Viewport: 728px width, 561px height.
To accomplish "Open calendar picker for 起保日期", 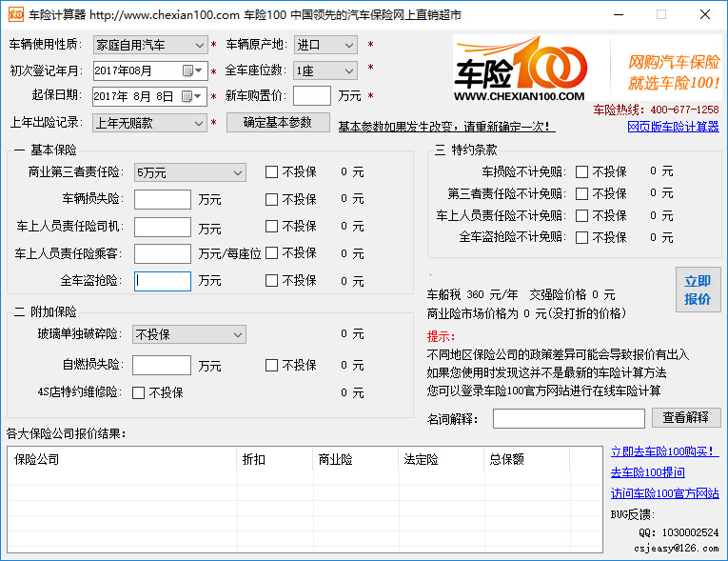I will (191, 96).
